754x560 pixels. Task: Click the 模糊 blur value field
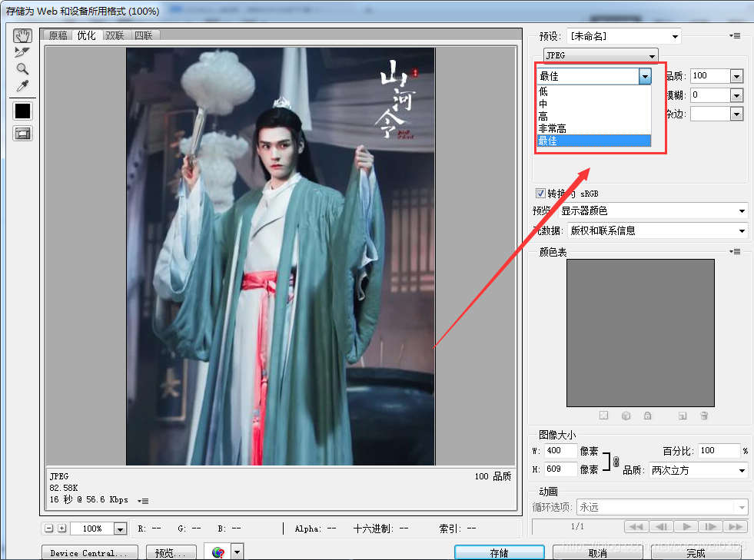pos(709,94)
